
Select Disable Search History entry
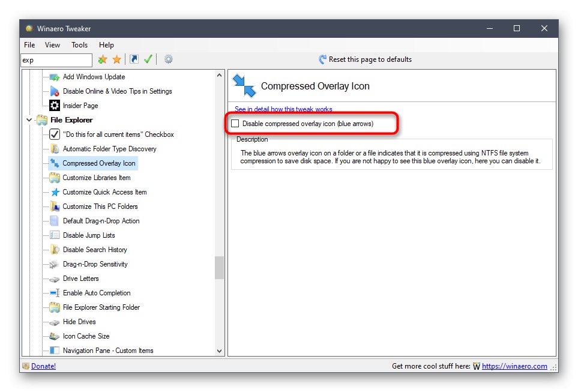point(95,250)
